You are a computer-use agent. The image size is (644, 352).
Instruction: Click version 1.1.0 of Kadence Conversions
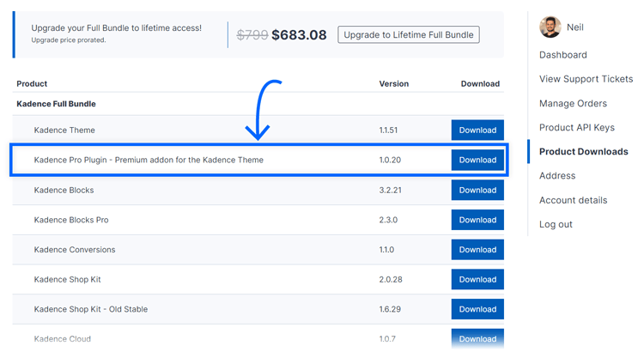(386, 250)
